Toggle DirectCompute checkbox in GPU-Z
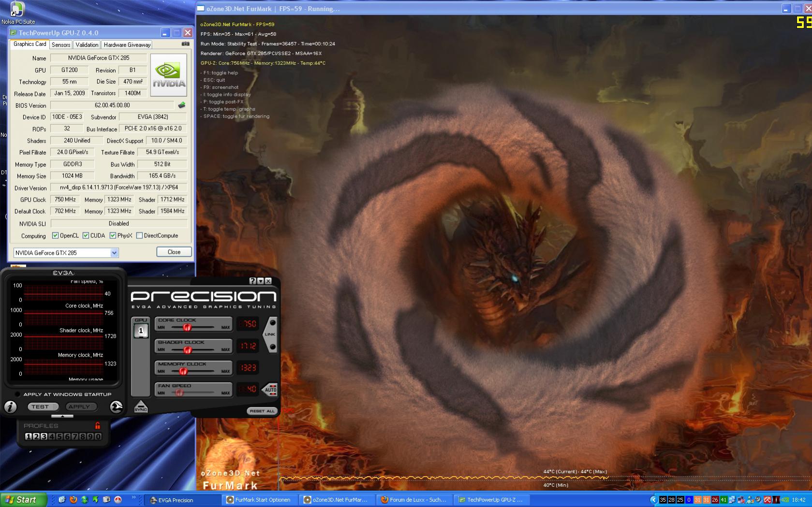The height and width of the screenshot is (507, 812). (x=139, y=235)
